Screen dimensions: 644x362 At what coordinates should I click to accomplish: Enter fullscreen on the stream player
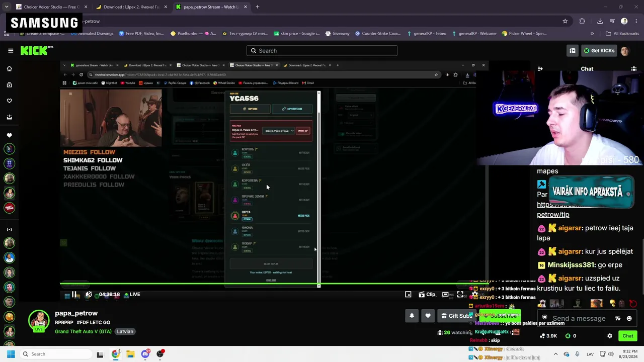pos(460,295)
